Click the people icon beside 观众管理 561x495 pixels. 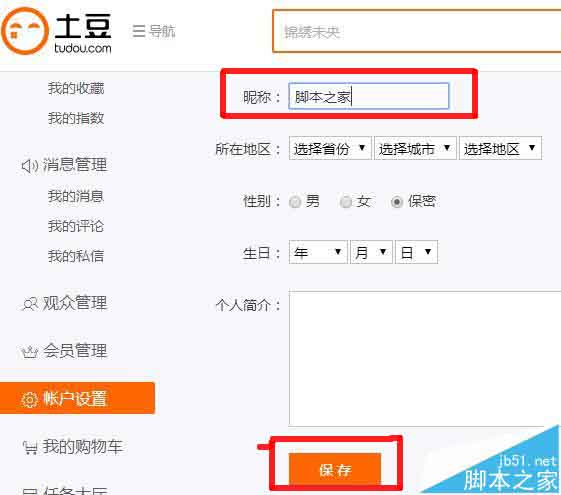coord(30,304)
